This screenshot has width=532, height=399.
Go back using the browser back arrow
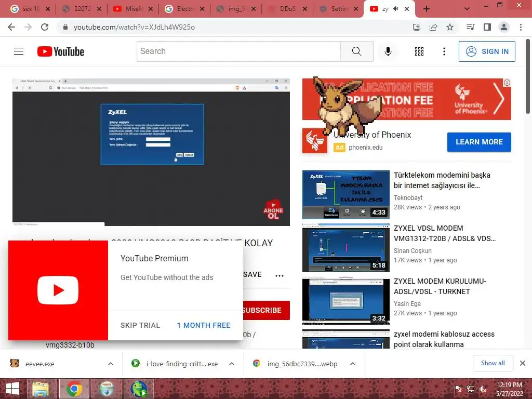[11, 27]
